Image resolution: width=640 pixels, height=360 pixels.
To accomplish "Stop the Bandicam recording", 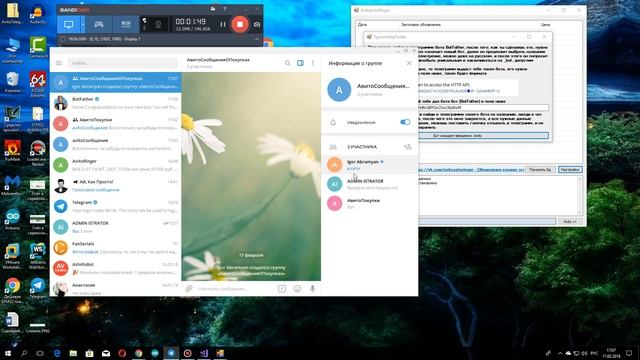I will 240,24.
